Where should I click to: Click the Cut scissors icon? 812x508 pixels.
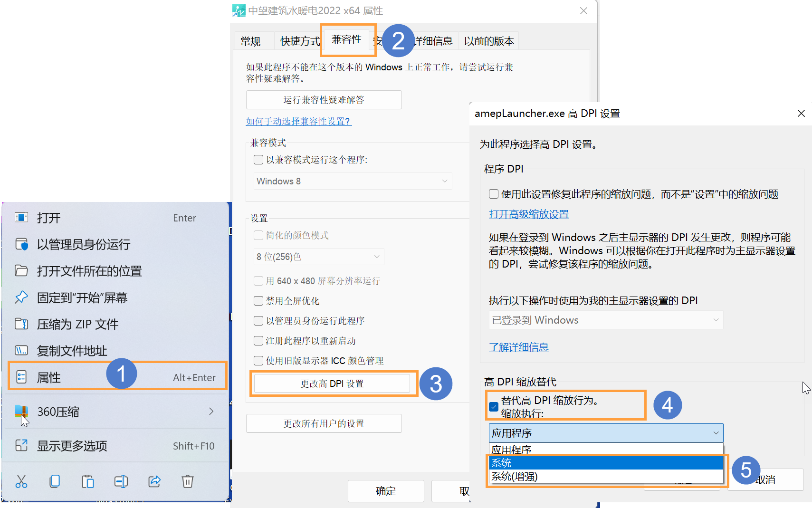tap(21, 481)
